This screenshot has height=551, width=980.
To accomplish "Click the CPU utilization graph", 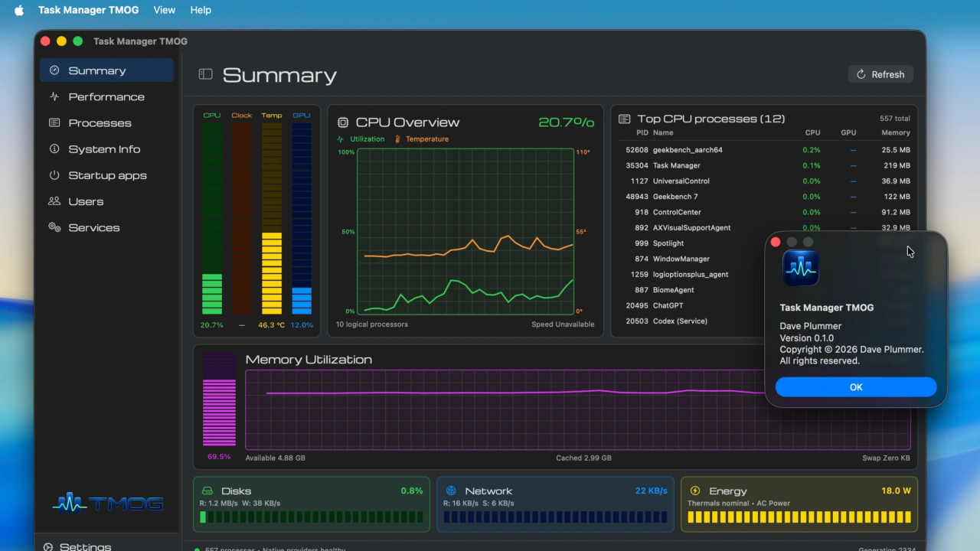I will tap(465, 231).
